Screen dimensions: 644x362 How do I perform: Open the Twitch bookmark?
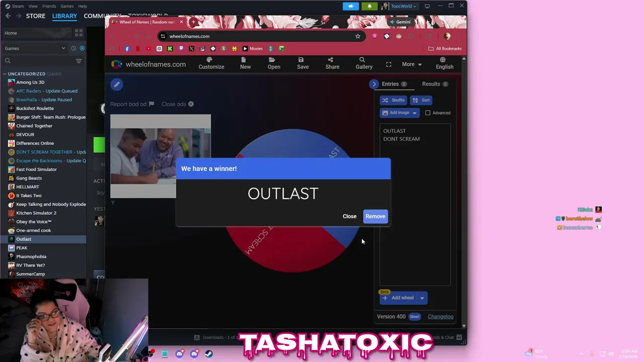click(x=181, y=49)
